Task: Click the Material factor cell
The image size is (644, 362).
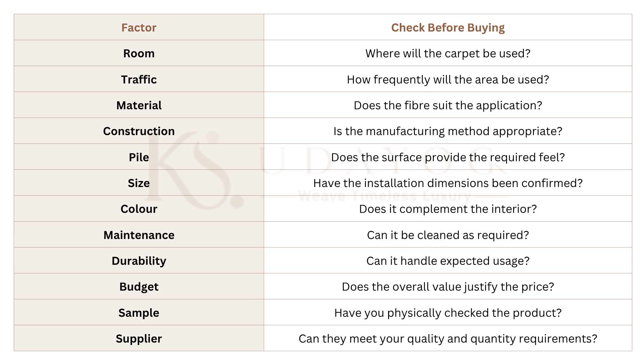Action: point(139,105)
